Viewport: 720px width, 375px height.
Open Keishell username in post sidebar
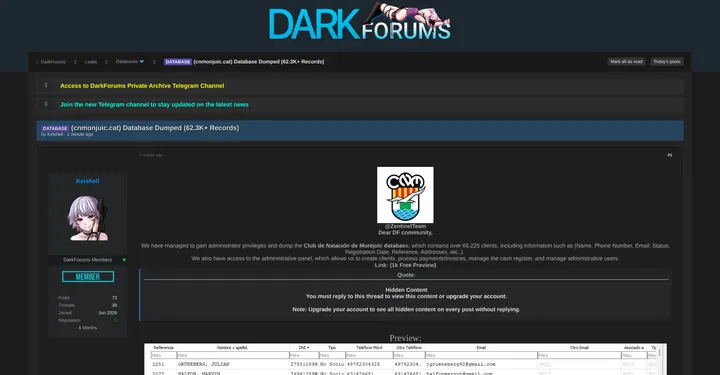coord(87,181)
